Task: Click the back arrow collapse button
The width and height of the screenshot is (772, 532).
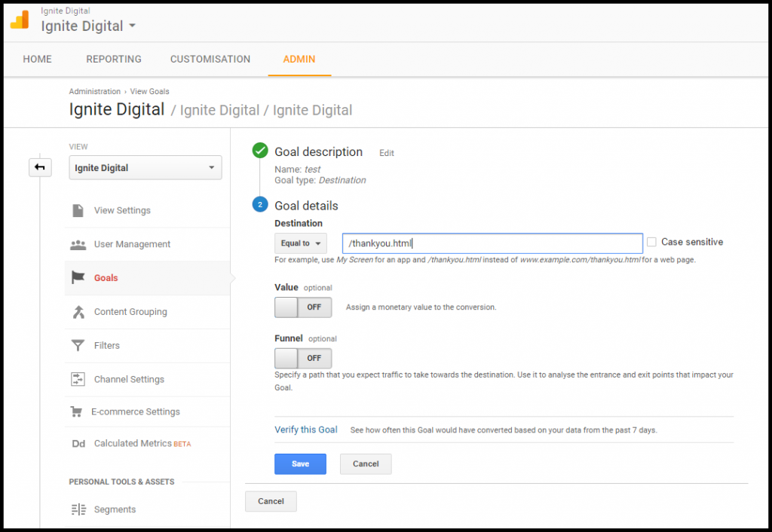Action: pos(40,167)
